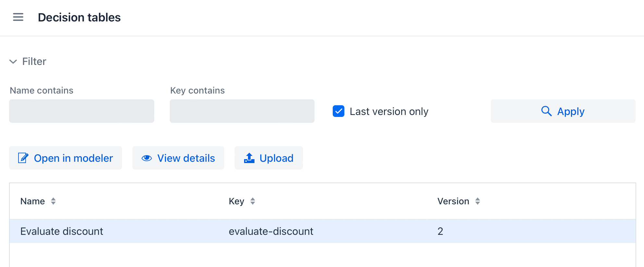Click the Name column header label

tap(32, 201)
